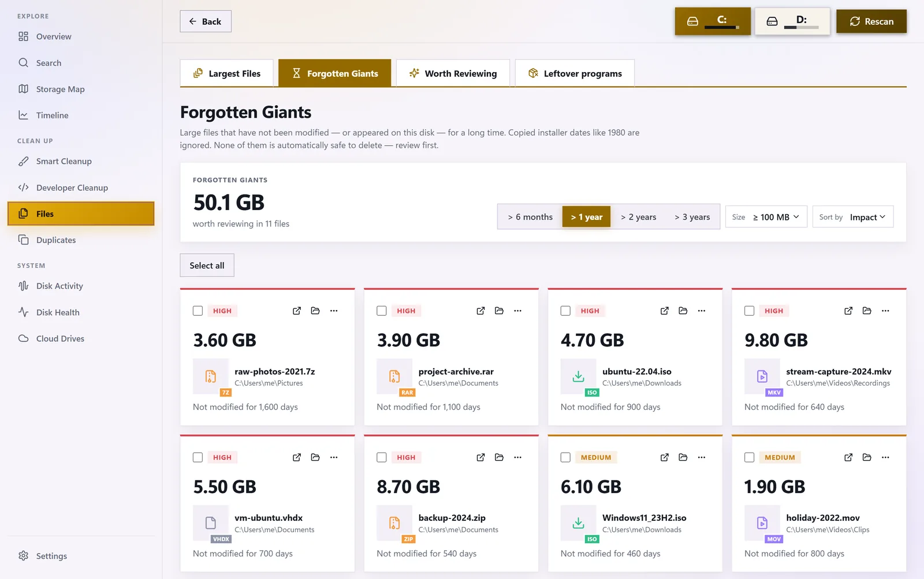Select the Windows11_23H2.iso checkbox
924x579 pixels.
(x=565, y=457)
